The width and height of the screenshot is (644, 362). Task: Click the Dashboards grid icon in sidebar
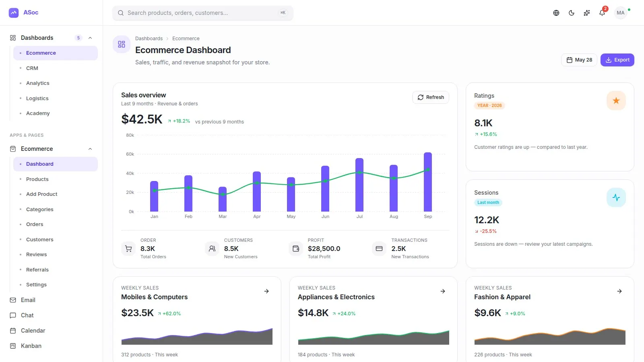click(x=13, y=38)
